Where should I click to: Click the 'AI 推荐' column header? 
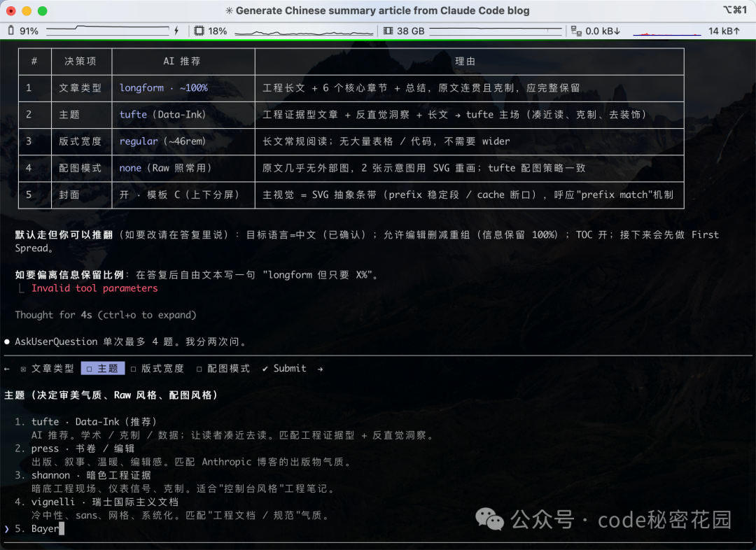pyautogui.click(x=182, y=61)
